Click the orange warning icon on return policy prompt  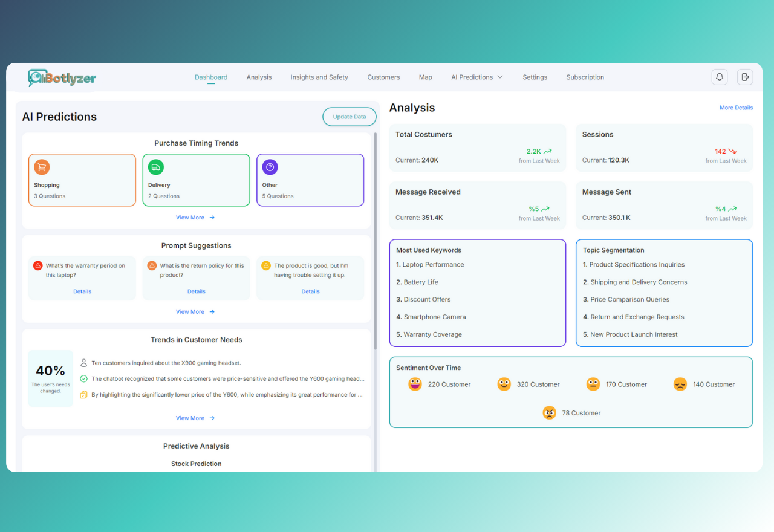pos(152,265)
